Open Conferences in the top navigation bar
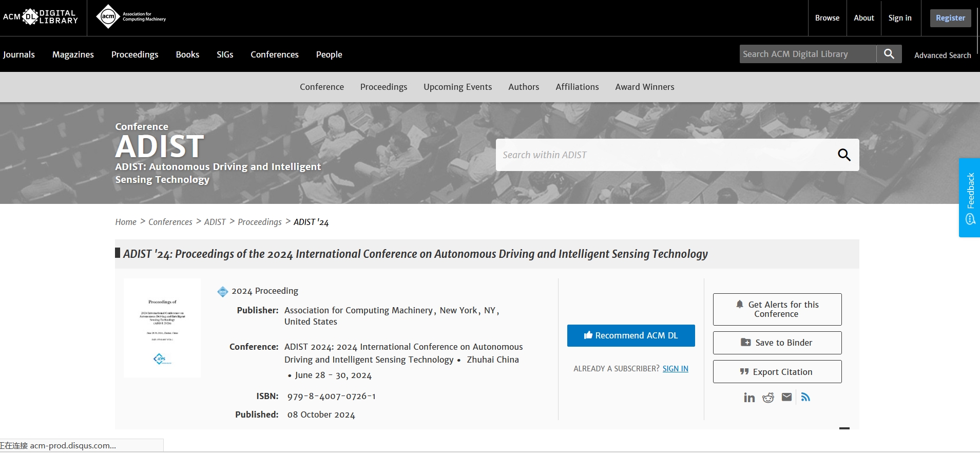Viewport: 980px width, 453px height. pyautogui.click(x=275, y=54)
